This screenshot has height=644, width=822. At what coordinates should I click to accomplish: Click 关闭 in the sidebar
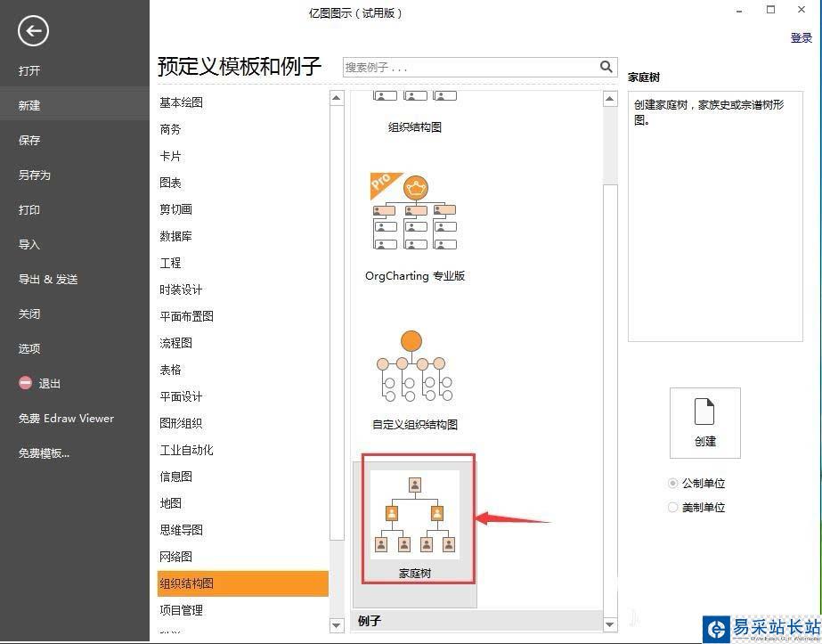[29, 314]
